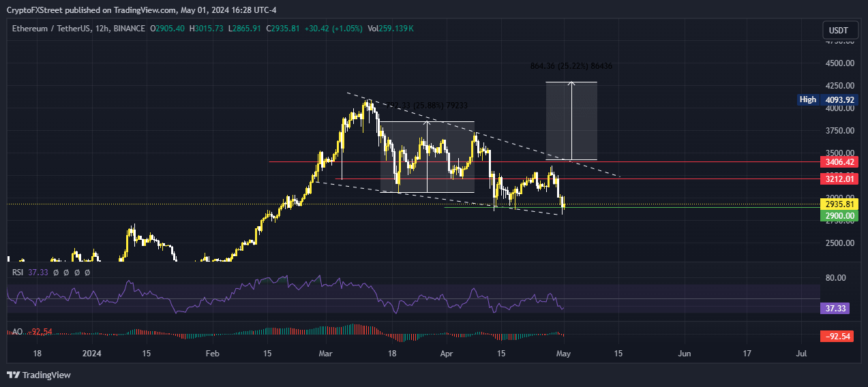Select the 25.88% price range measurement label
The image size is (868, 387).
click(x=426, y=106)
